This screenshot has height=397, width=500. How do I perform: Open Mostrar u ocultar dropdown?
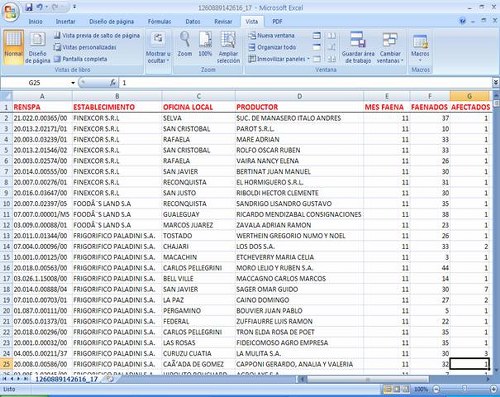click(158, 47)
